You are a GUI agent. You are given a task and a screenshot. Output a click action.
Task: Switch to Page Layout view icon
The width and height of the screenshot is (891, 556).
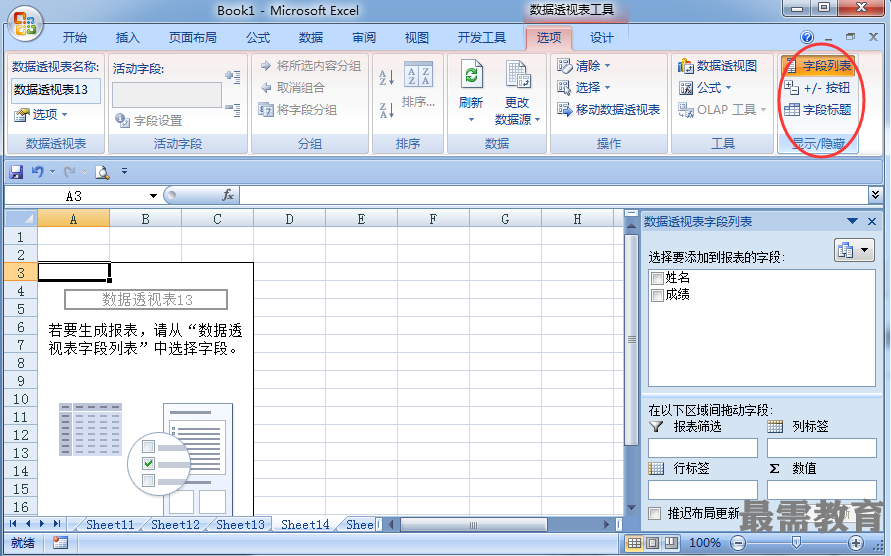pos(653,543)
